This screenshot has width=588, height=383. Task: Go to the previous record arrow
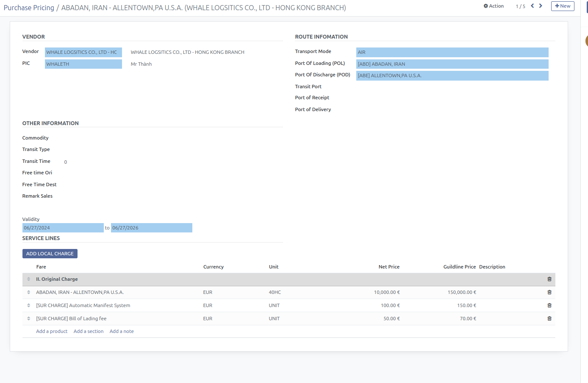(532, 6)
